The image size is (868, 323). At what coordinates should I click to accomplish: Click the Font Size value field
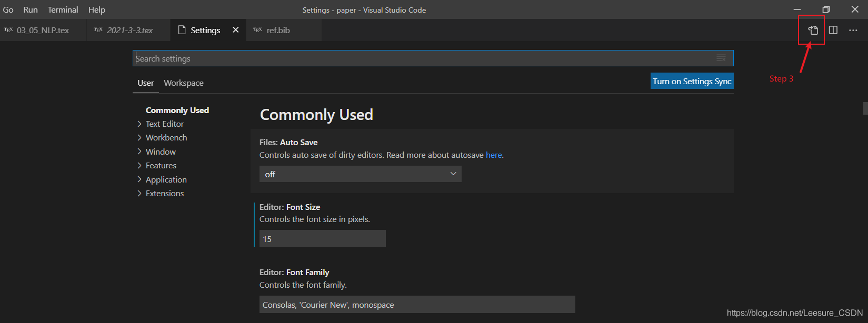pyautogui.click(x=323, y=239)
